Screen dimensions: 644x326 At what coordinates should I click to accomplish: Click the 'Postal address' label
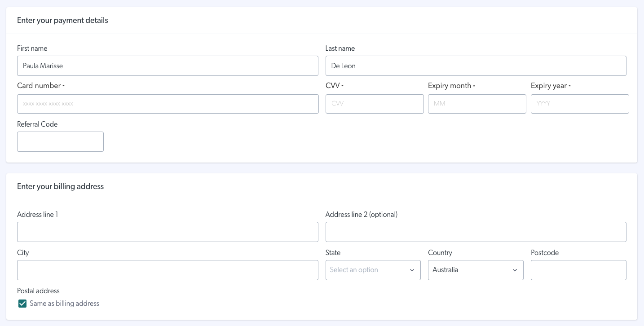coord(38,291)
